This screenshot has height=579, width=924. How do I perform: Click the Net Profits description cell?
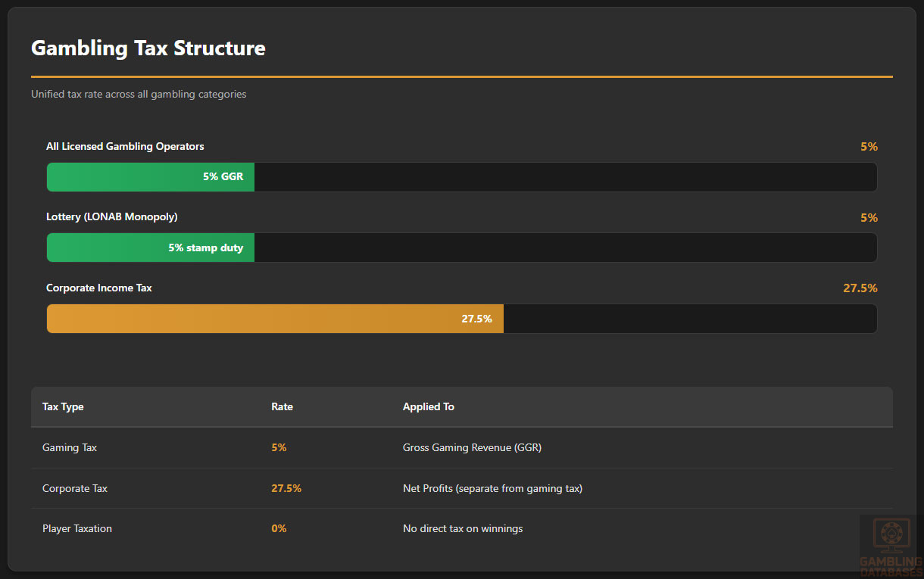(492, 489)
